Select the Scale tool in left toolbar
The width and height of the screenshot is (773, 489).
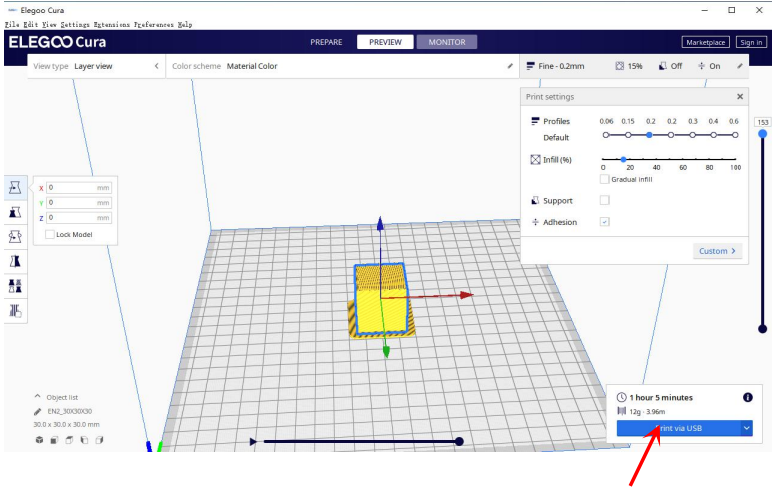click(15, 212)
